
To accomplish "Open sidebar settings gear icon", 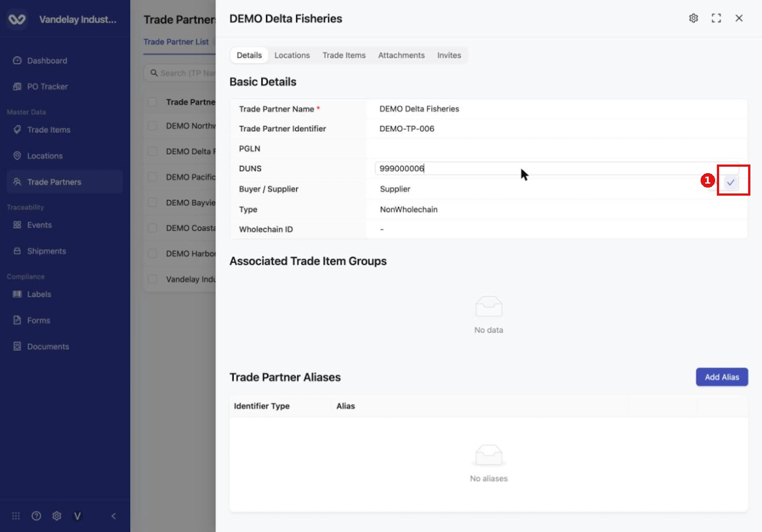I will coord(57,516).
